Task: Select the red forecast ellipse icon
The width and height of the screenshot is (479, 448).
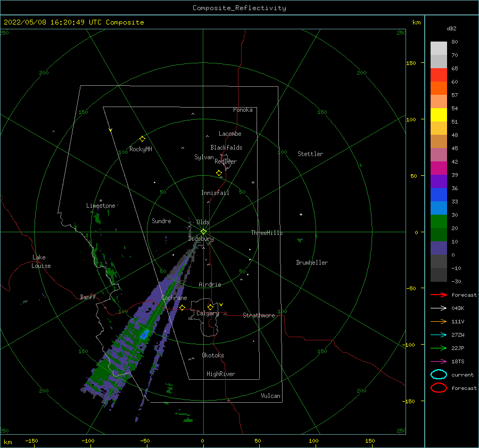Action: 439,388
